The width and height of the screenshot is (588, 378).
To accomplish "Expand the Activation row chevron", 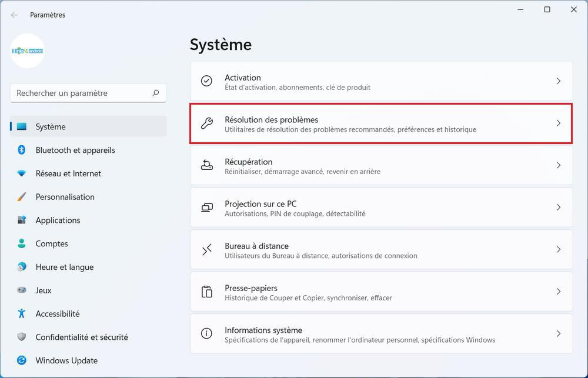I will pyautogui.click(x=559, y=81).
